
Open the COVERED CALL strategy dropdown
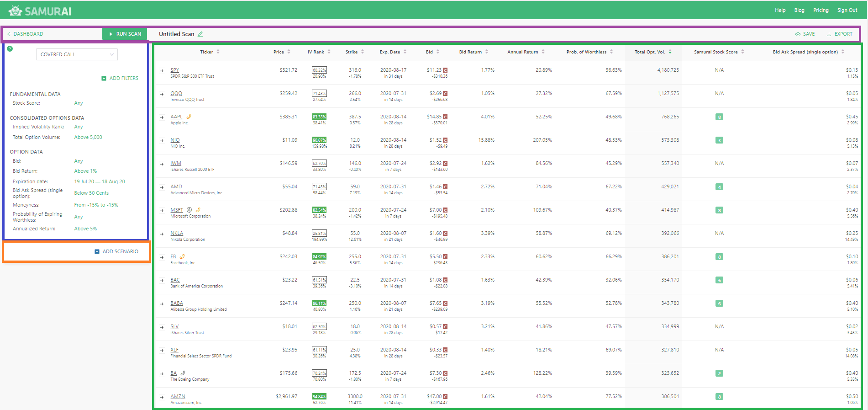click(x=77, y=54)
